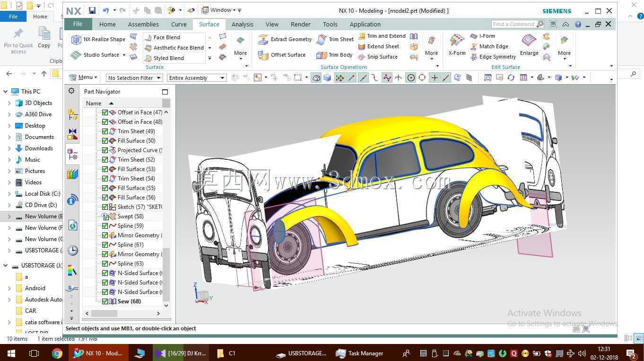This screenshot has width=644, height=361.
Task: Open the Reuse Library sidebar tab
Action: pos(72,174)
